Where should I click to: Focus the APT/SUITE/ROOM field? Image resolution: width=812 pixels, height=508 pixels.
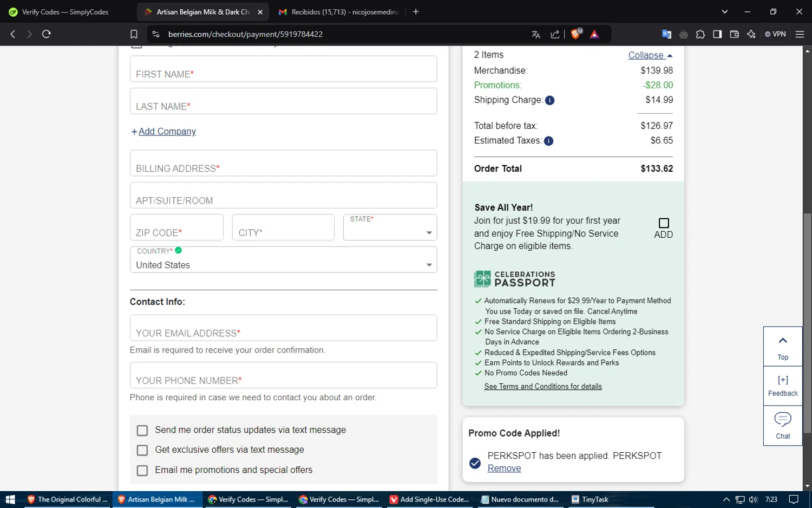(283, 196)
